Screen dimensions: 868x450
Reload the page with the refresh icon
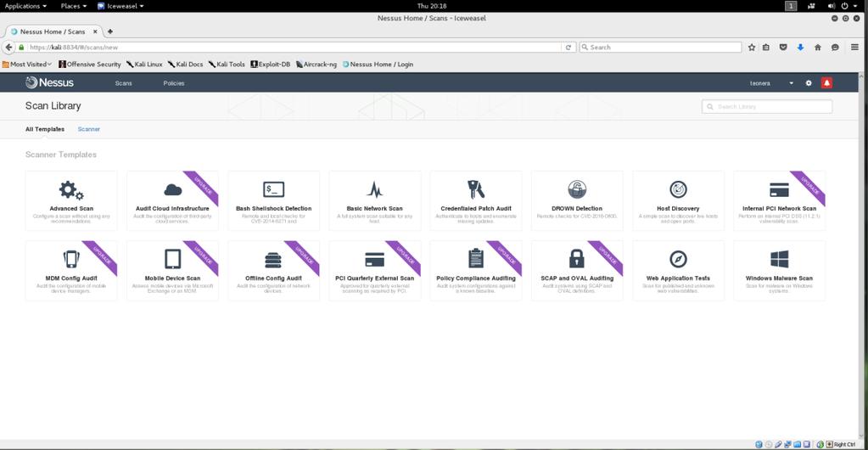[x=568, y=47]
